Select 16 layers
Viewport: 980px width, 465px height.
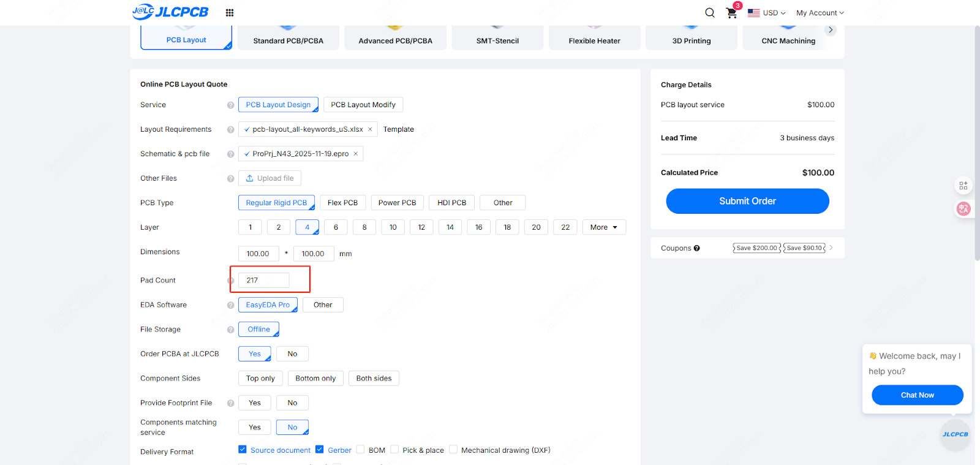(479, 227)
